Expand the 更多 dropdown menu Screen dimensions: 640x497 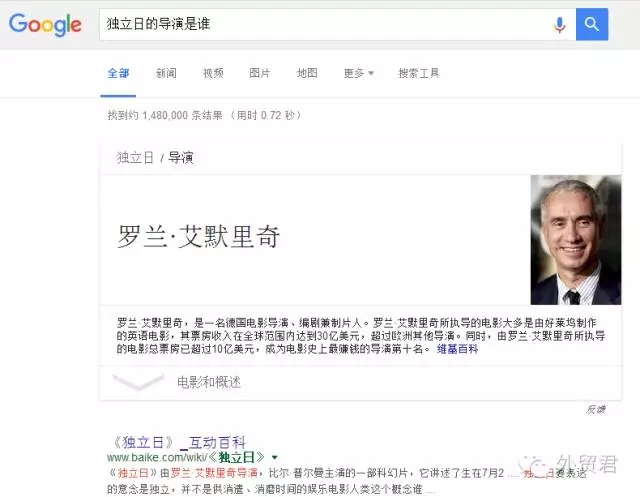[x=358, y=73]
